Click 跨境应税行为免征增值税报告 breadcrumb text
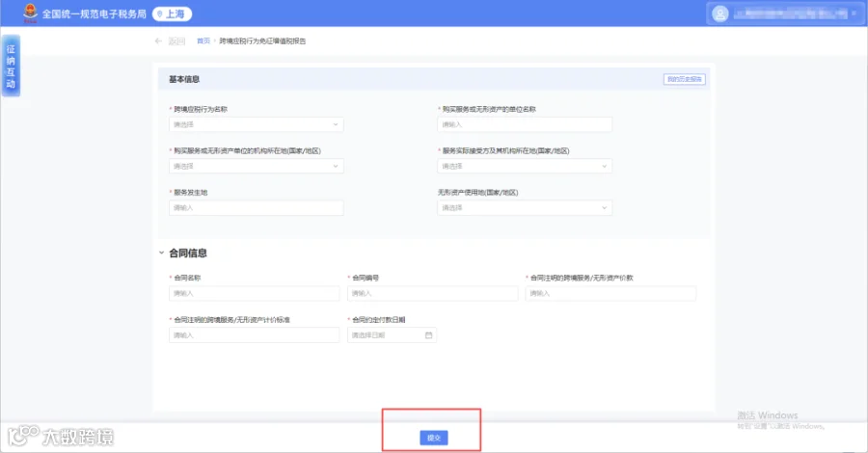868x453 pixels. click(262, 40)
